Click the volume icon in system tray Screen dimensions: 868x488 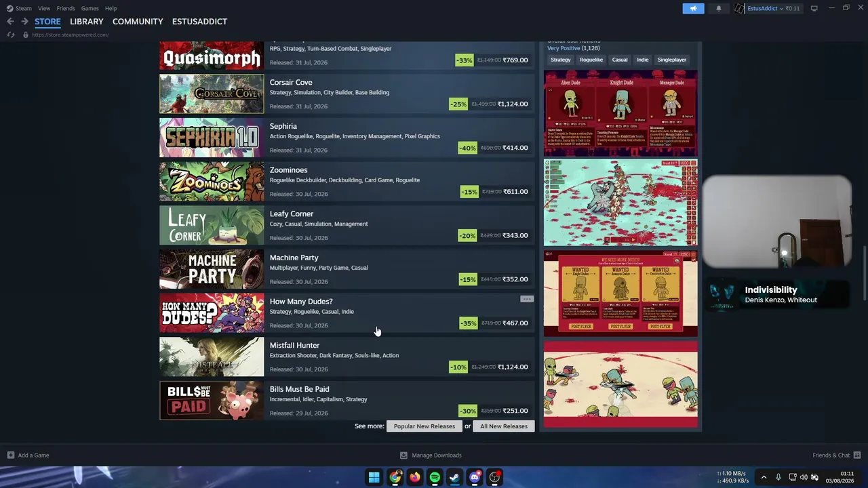(804, 477)
